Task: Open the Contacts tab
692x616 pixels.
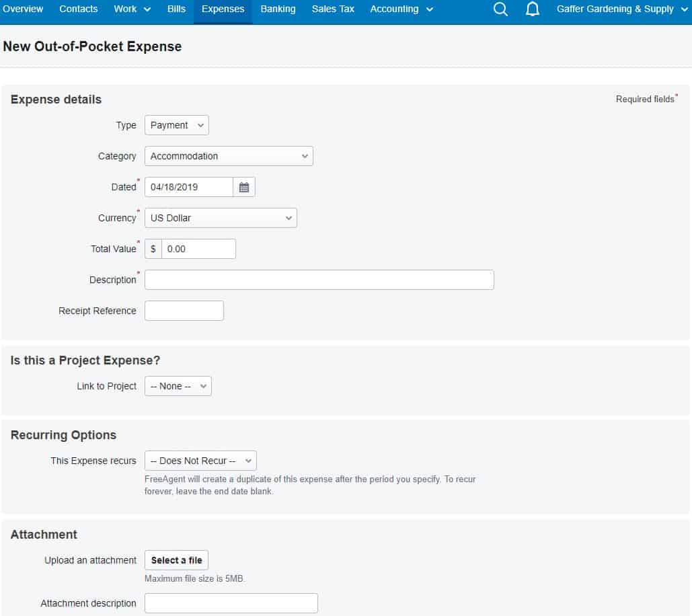Action: point(79,9)
